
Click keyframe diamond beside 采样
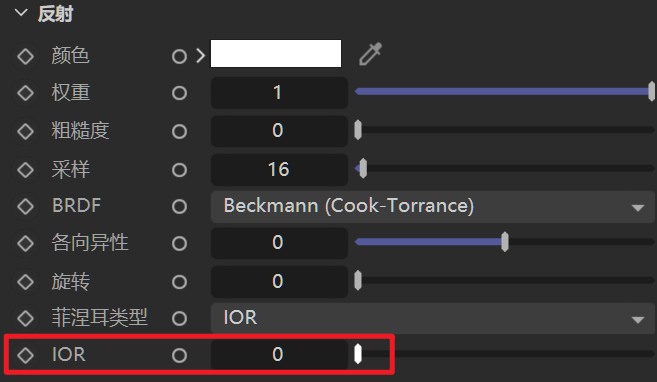tap(26, 170)
